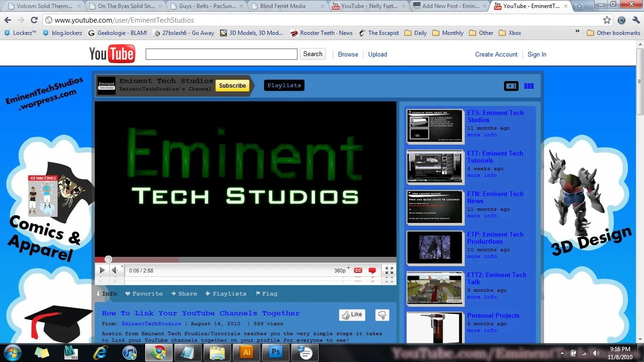Click the YouTube Search button
This screenshot has width=644, height=362.
point(313,54)
